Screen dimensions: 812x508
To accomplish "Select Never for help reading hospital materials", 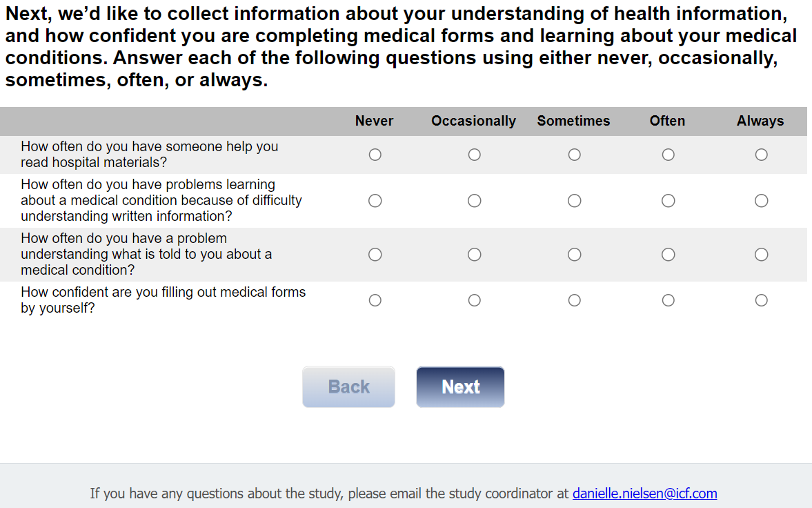I will [375, 155].
